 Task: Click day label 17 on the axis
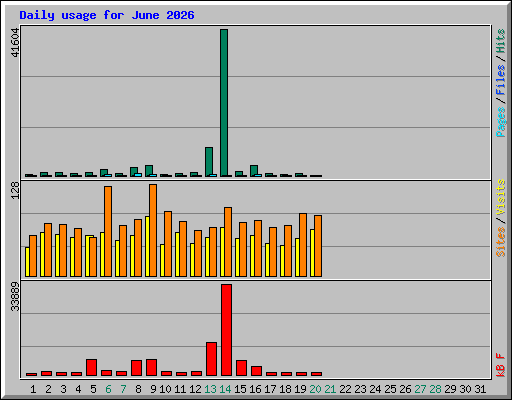(270, 389)
